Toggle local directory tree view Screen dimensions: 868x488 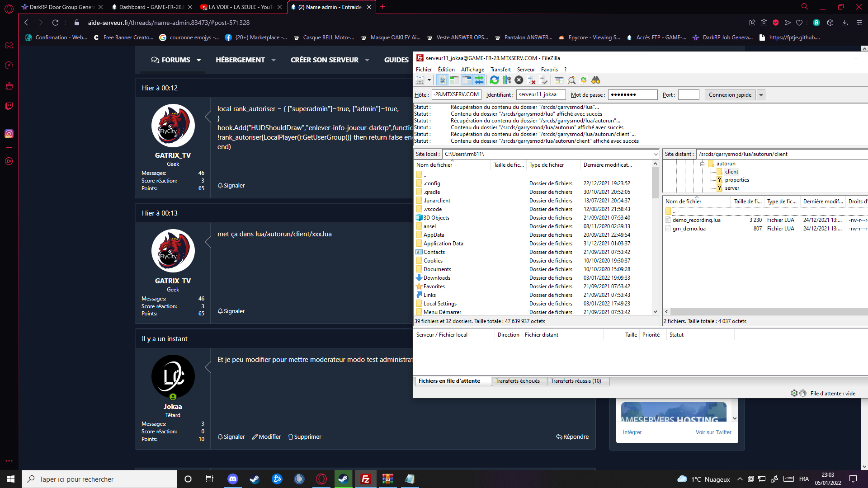tap(454, 80)
